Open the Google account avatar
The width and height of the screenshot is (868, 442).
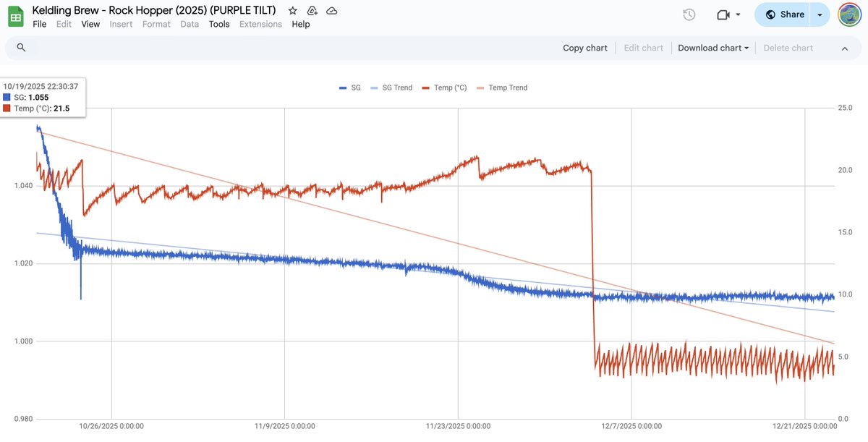[849, 14]
